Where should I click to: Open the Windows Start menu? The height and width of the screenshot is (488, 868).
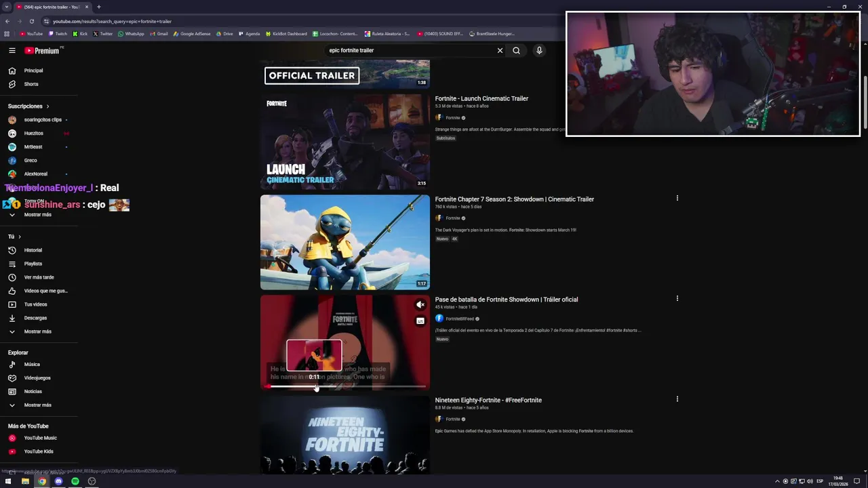[8, 481]
